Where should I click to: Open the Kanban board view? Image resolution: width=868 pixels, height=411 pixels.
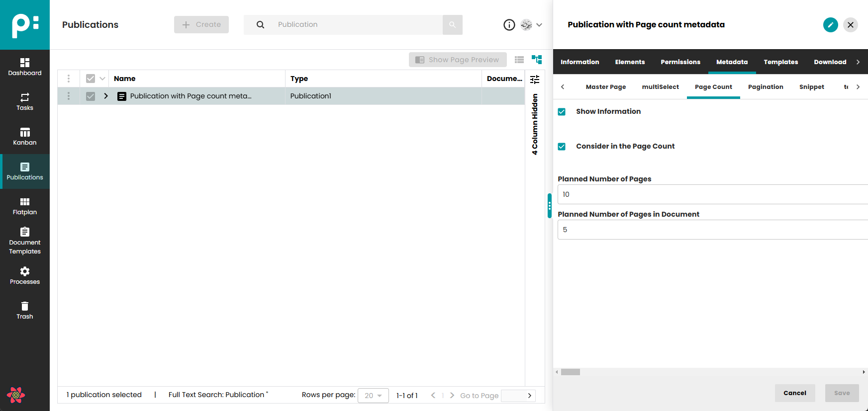[x=24, y=137]
